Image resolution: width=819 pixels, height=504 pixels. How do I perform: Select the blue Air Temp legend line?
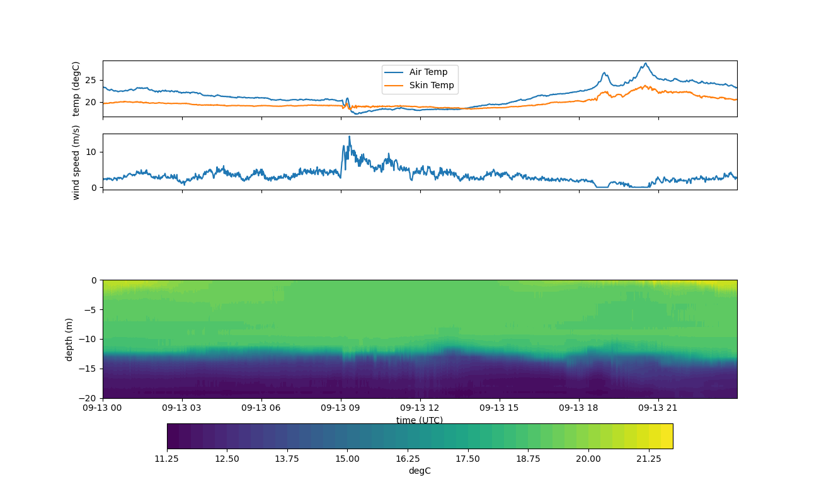click(x=395, y=72)
